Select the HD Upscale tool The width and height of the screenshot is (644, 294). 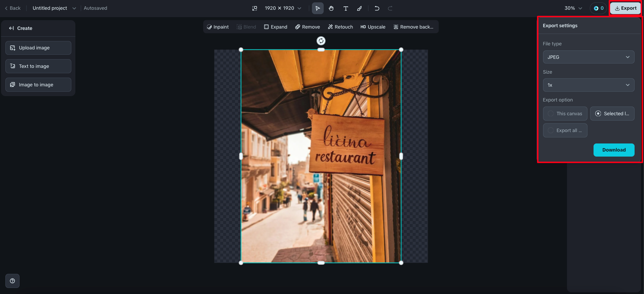click(373, 27)
